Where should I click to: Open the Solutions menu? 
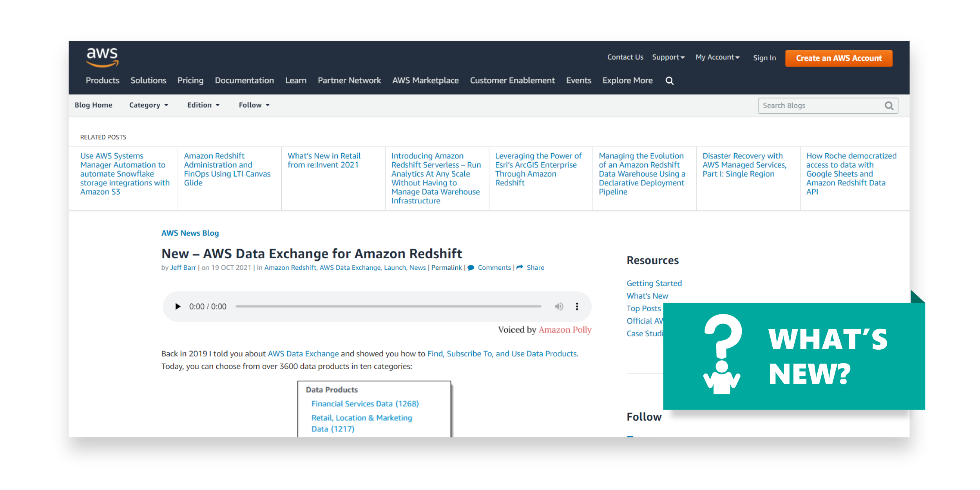click(149, 80)
